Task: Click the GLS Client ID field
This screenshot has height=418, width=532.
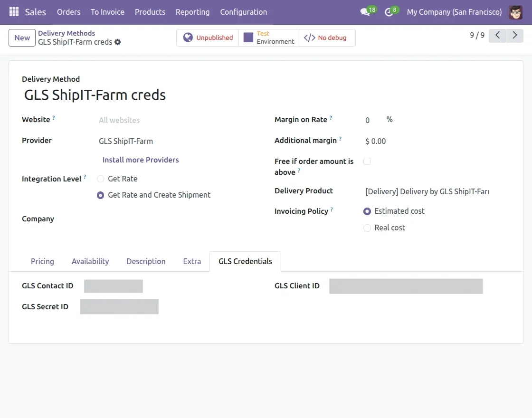Action: [406, 286]
